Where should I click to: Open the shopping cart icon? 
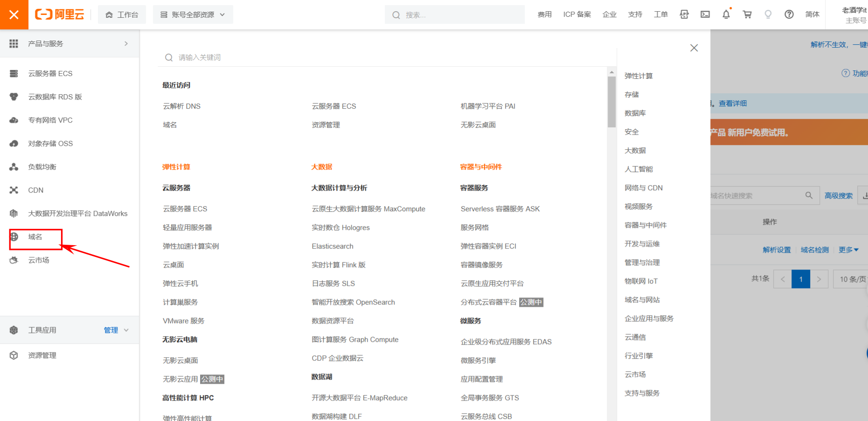(747, 14)
